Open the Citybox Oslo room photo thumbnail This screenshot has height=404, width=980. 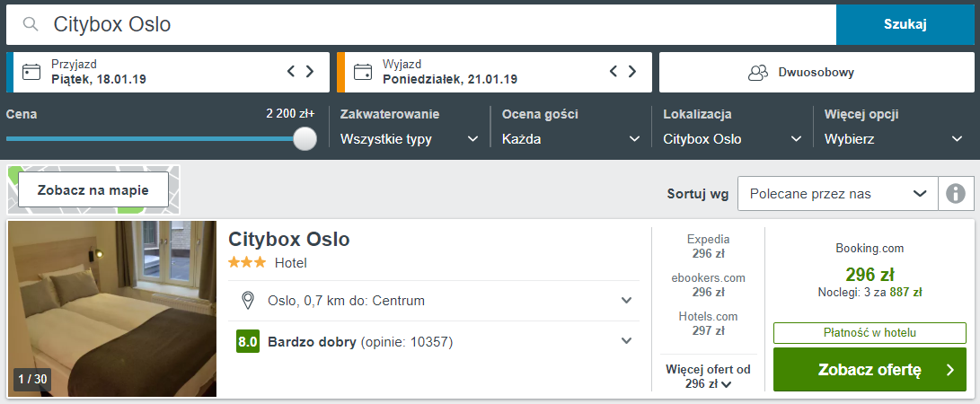[x=112, y=308]
